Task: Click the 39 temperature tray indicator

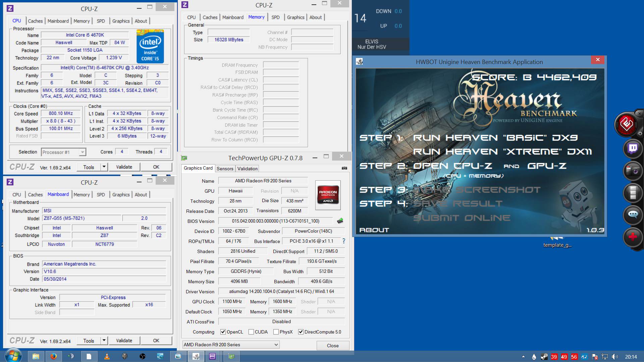Action: click(x=554, y=357)
